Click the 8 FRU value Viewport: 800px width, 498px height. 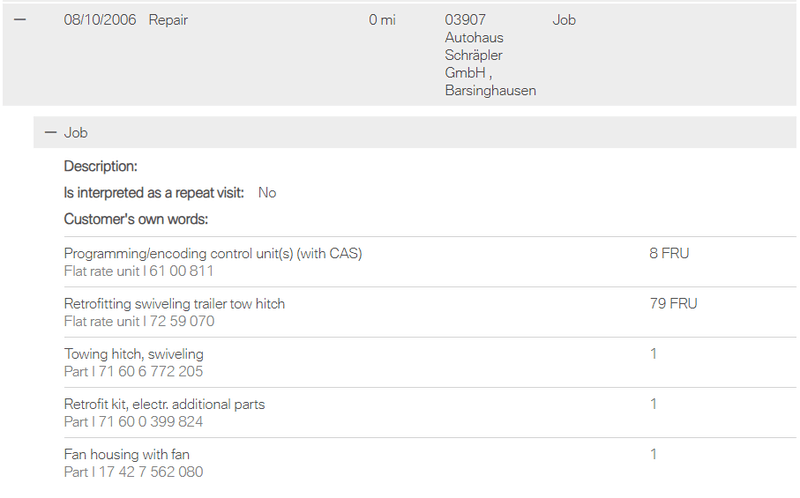click(x=669, y=254)
